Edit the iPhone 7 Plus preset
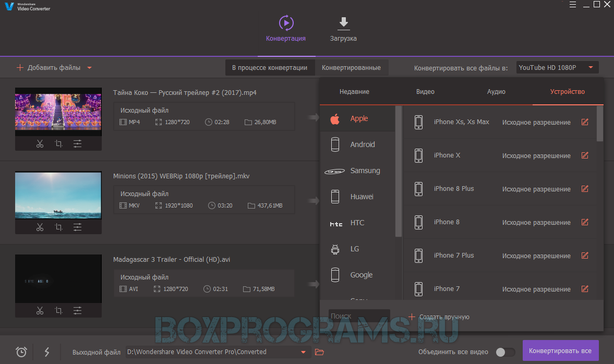Screen dimensions: 614x364 point(585,255)
